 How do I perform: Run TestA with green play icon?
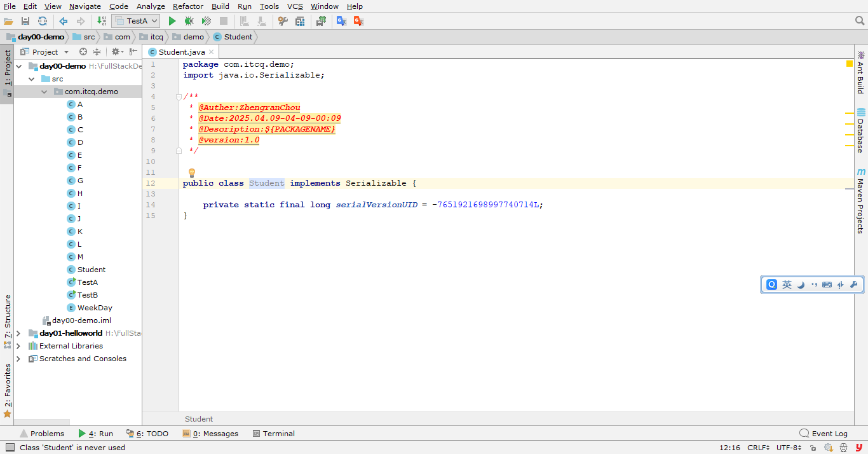[172, 21]
